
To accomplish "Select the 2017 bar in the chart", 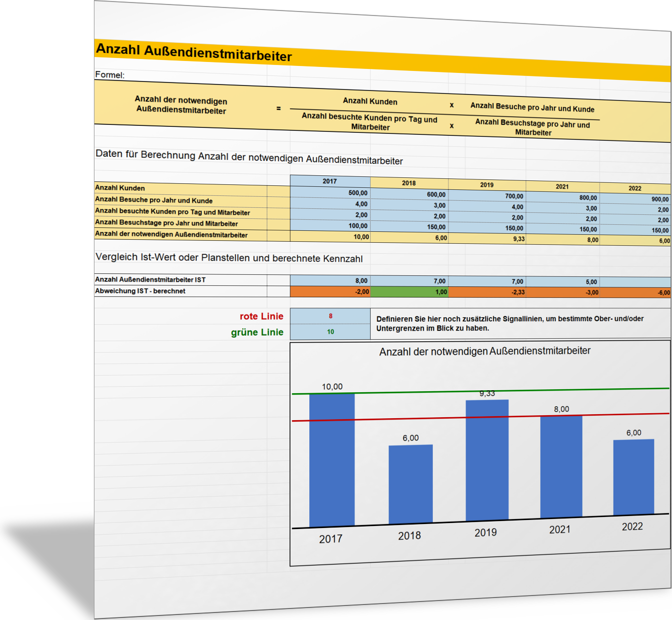I will pos(332,460).
